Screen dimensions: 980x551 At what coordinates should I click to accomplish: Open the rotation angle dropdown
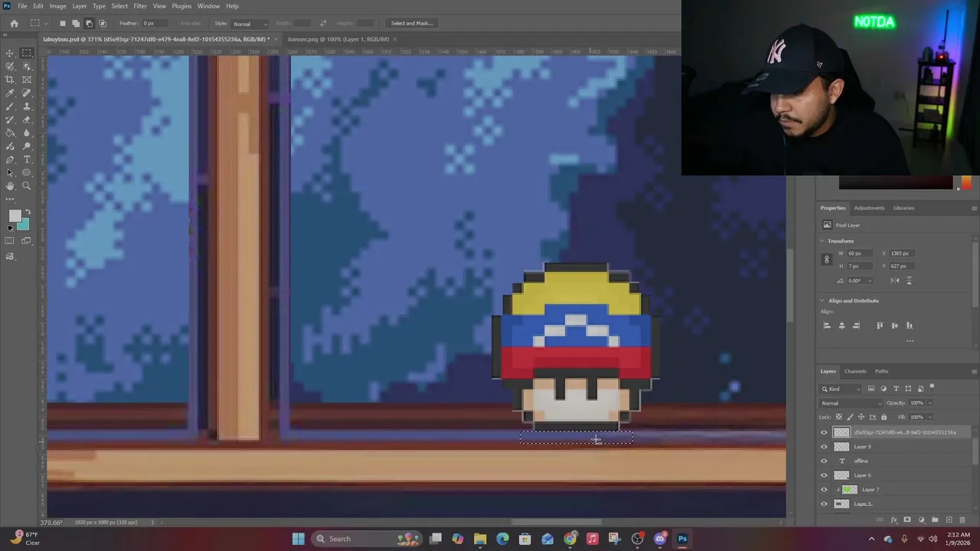click(870, 281)
